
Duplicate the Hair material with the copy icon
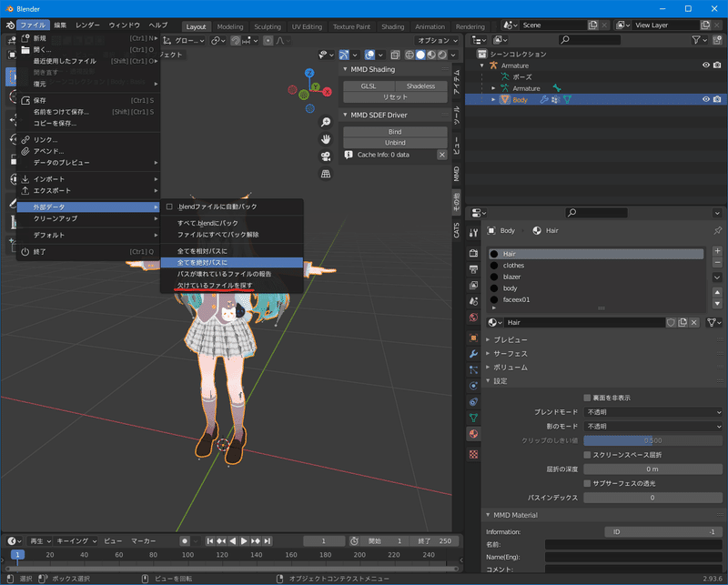[682, 323]
